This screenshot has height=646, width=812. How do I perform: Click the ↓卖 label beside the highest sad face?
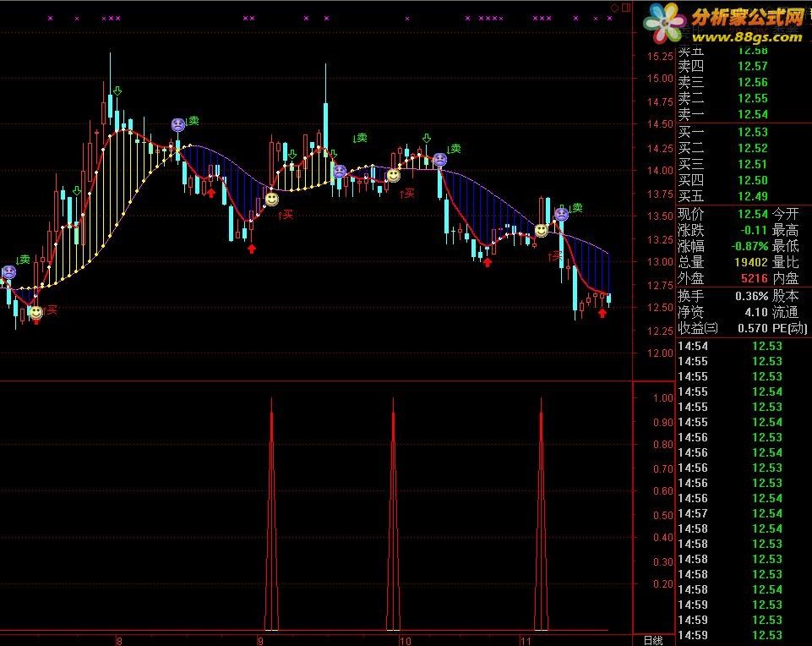coord(192,121)
